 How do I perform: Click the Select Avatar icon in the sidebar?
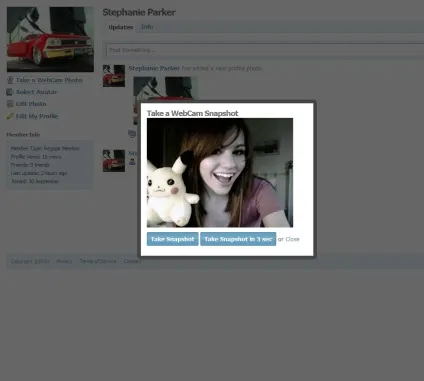(x=10, y=92)
